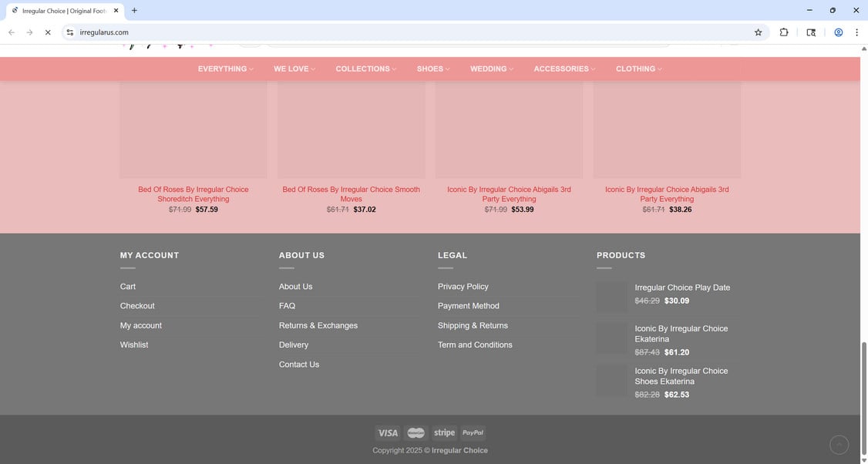868x464 pixels.
Task: Stop loading the page
Action: (48, 32)
